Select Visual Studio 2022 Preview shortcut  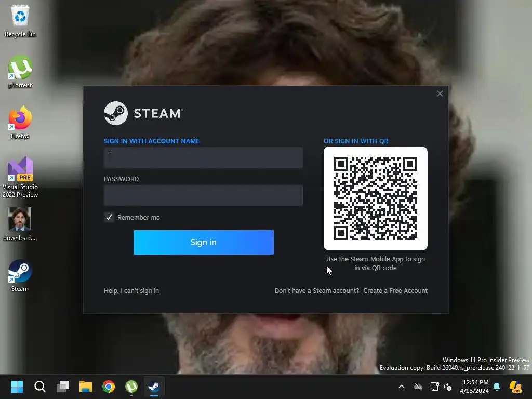20,177
